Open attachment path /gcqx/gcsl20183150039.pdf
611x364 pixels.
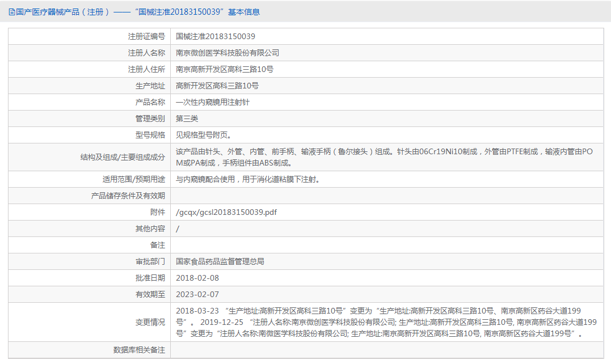coord(226,212)
